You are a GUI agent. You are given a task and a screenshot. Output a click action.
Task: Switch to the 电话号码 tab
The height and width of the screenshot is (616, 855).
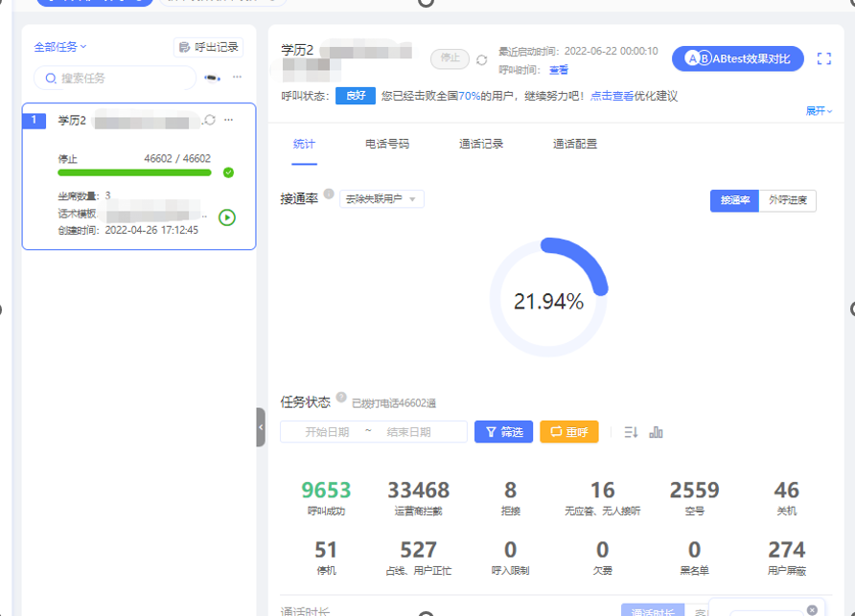[x=386, y=144]
